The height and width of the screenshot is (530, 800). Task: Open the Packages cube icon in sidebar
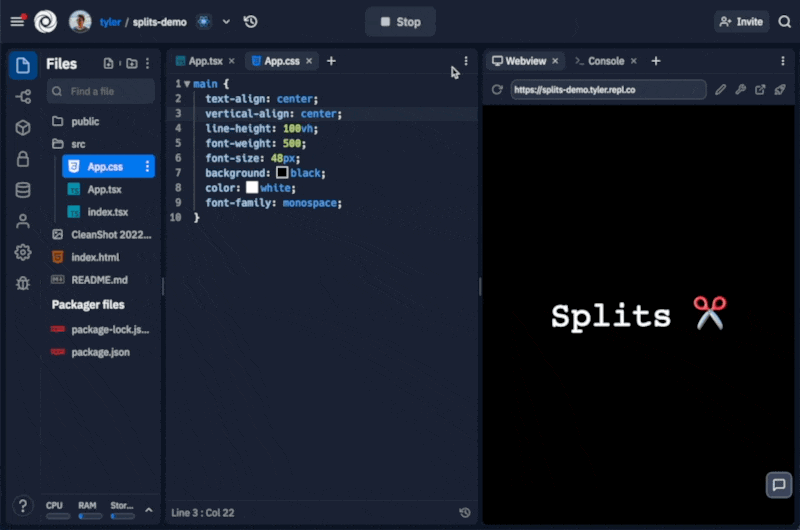click(x=22, y=128)
